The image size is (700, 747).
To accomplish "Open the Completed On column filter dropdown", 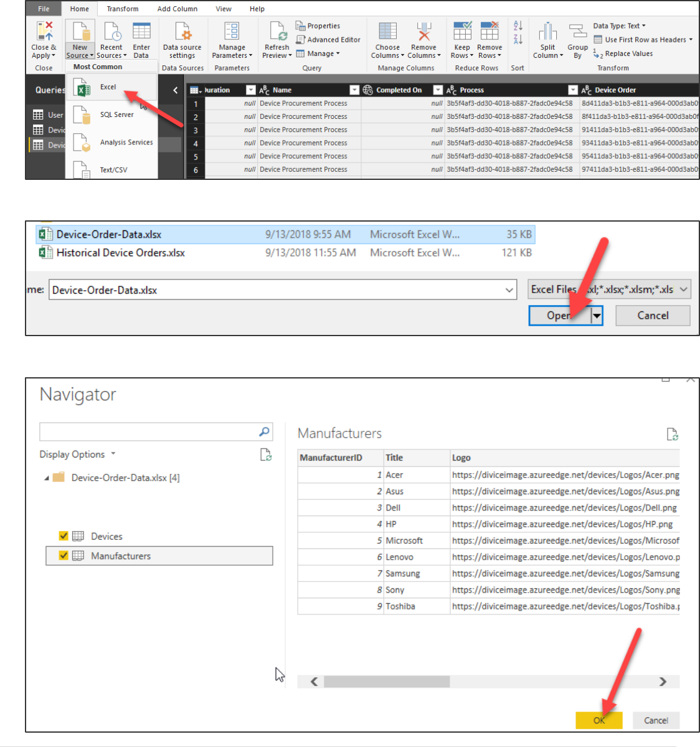I will [x=438, y=90].
